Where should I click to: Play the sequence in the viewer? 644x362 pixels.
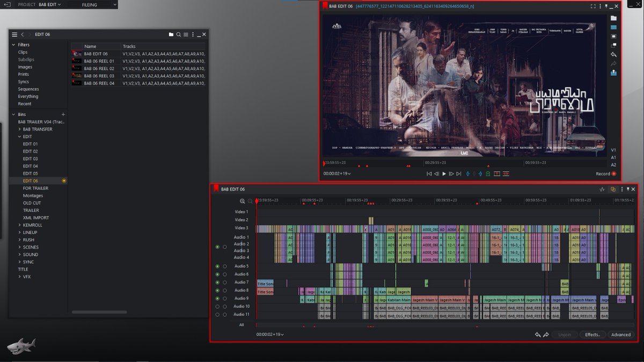point(444,173)
